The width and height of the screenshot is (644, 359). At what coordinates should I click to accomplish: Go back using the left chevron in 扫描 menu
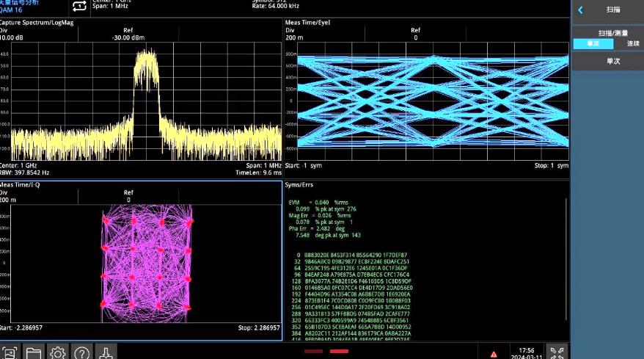(580, 10)
